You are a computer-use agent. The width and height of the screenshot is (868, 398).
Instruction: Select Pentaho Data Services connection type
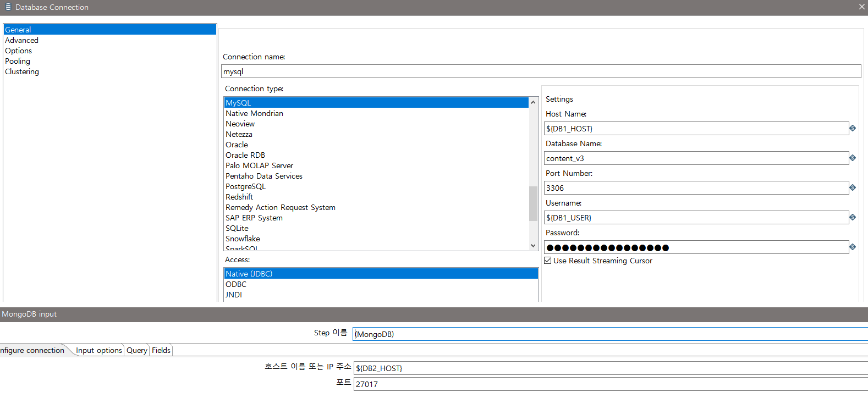[x=376, y=176]
